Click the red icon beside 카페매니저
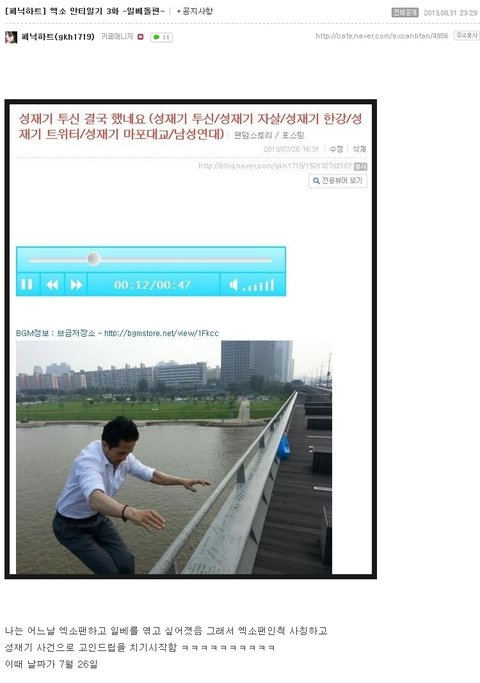This screenshot has width=480, height=683. pos(140,37)
